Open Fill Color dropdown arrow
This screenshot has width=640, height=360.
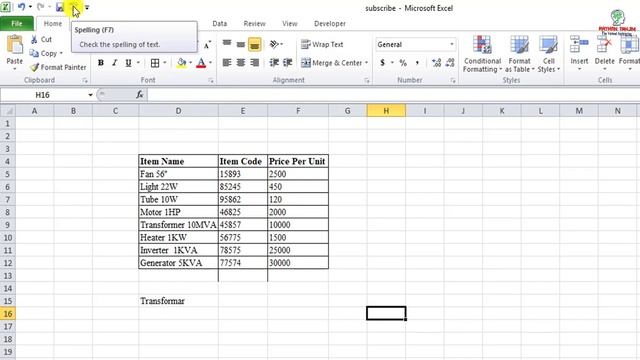[191, 63]
